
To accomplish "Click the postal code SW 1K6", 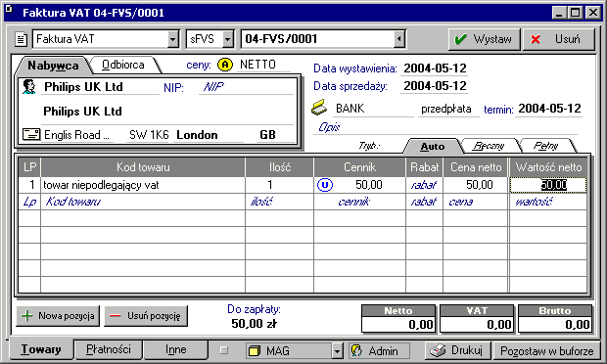I will coord(149,135).
